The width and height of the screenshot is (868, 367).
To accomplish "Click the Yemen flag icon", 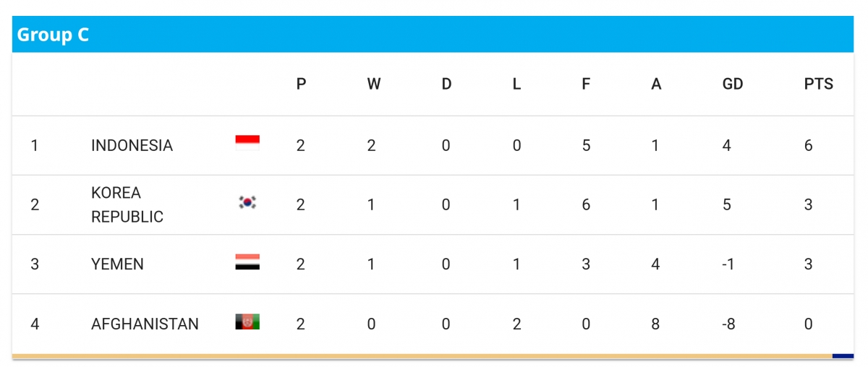I will (x=247, y=262).
